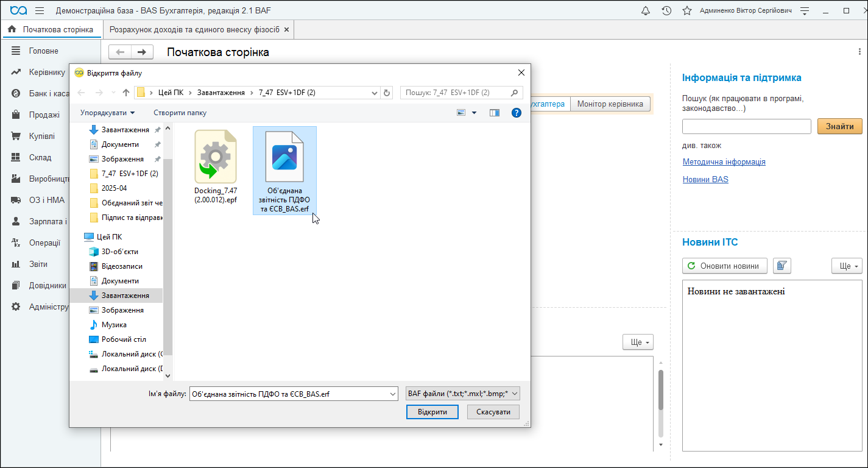
Task: Click Завантаження in address breadcrumb
Action: click(x=221, y=93)
